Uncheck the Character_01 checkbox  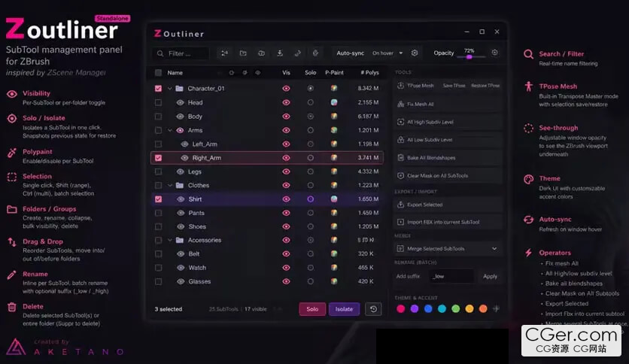(x=159, y=88)
